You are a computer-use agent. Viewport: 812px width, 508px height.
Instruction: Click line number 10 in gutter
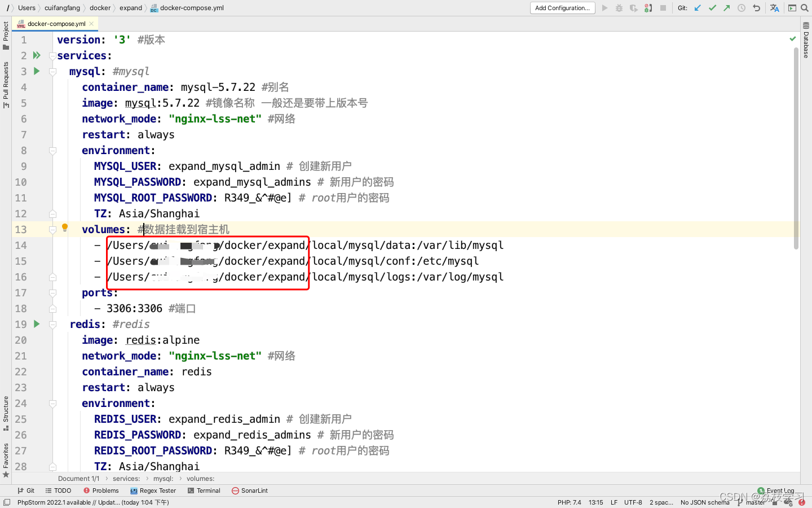tap(21, 182)
